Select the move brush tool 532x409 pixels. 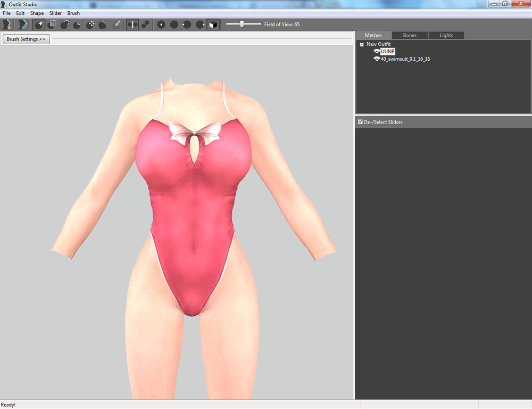pyautogui.click(x=90, y=24)
